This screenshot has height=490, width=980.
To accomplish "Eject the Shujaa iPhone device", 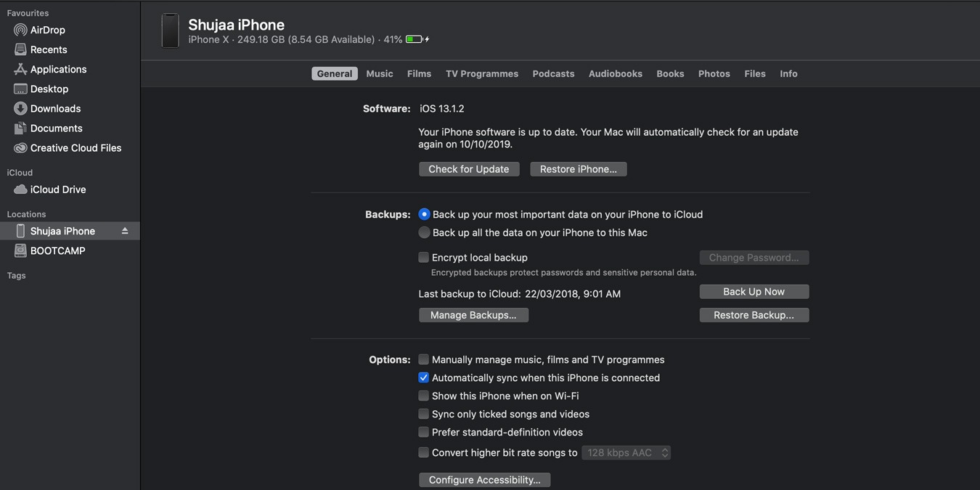I will pyautogui.click(x=123, y=231).
